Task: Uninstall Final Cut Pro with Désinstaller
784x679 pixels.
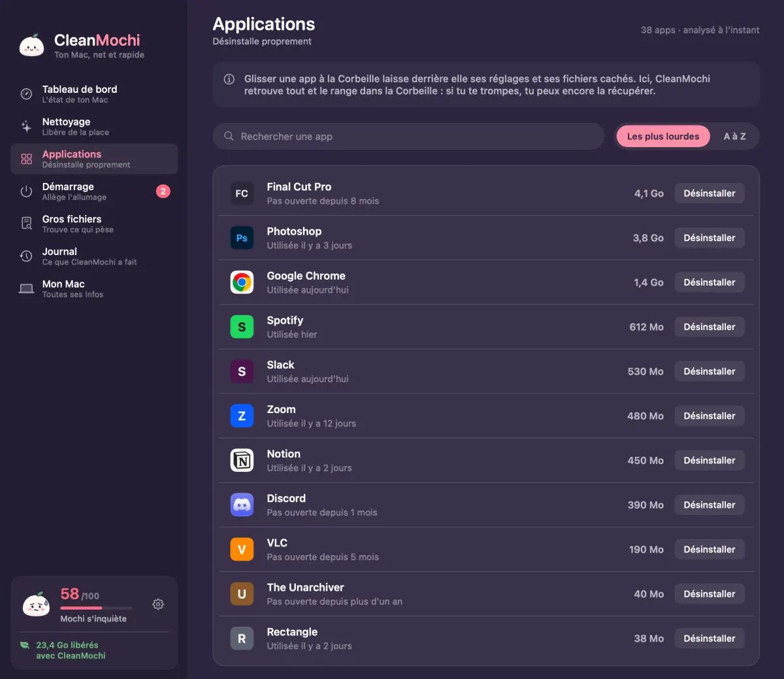Action: (710, 193)
